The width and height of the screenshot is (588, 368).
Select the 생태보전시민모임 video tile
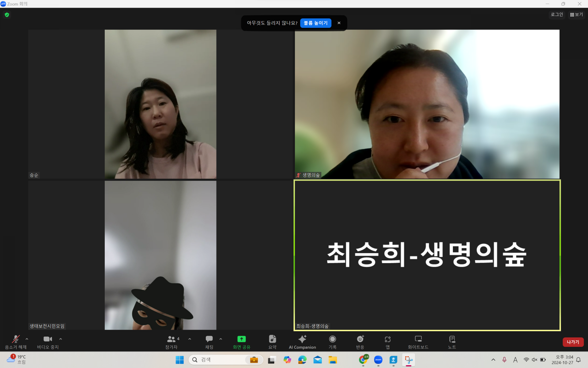tap(160, 255)
